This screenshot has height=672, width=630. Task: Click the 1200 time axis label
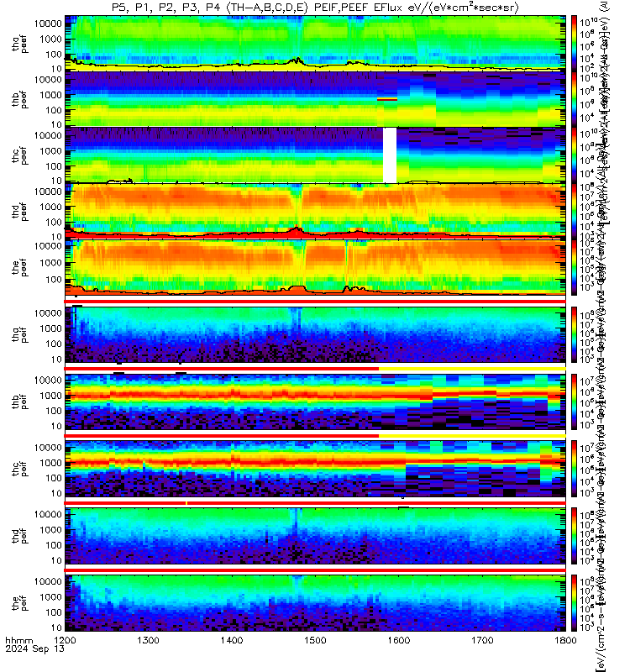click(66, 640)
